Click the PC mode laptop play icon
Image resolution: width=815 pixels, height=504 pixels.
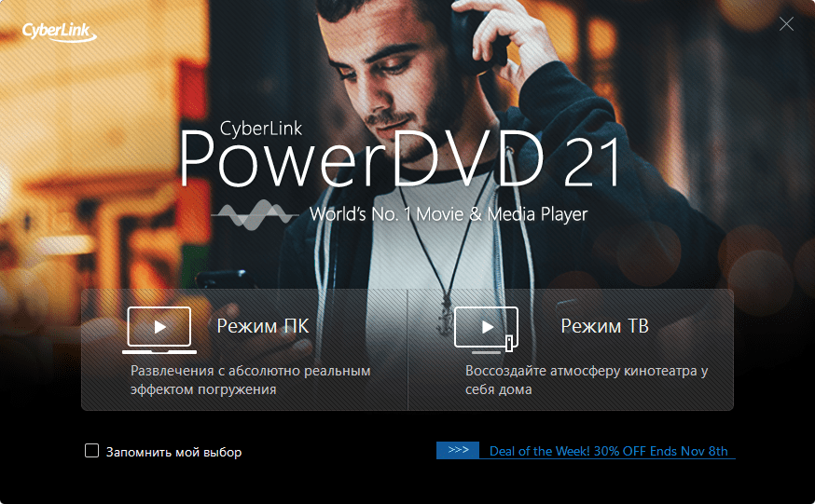pyautogui.click(x=159, y=330)
